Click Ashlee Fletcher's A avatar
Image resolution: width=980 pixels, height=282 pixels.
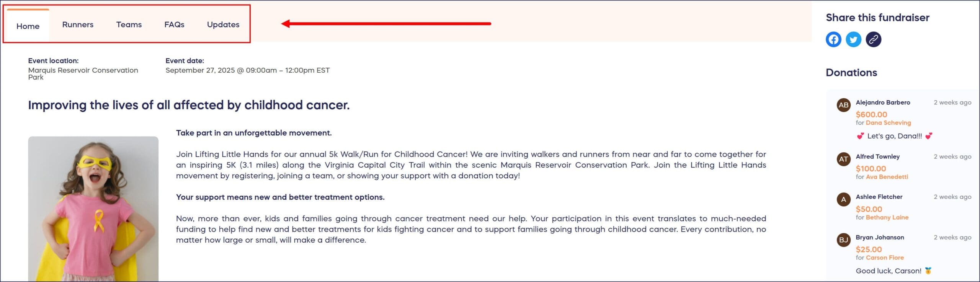pyautogui.click(x=843, y=199)
